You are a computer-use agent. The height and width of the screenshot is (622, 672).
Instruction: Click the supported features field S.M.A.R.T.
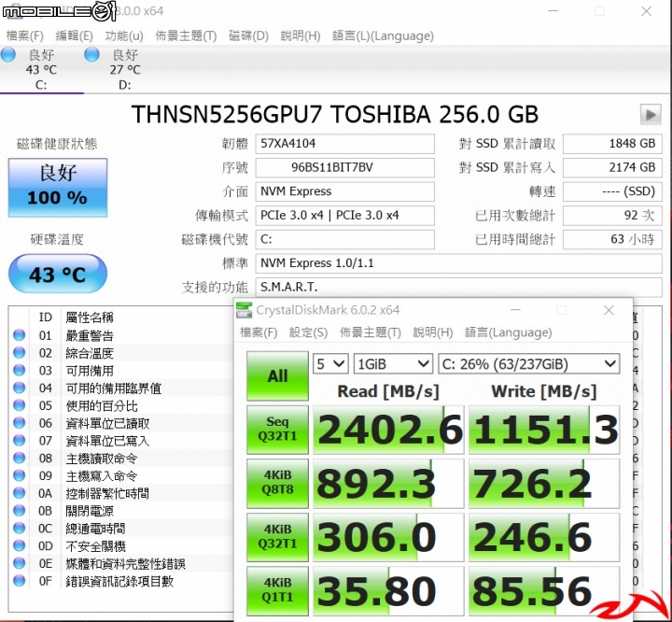pos(458,287)
